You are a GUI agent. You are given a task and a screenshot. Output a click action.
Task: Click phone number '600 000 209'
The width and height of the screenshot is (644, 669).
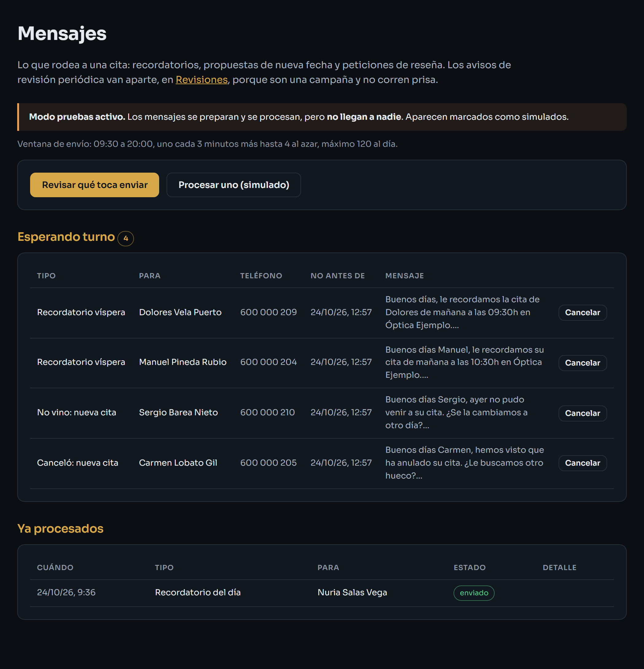pos(269,312)
